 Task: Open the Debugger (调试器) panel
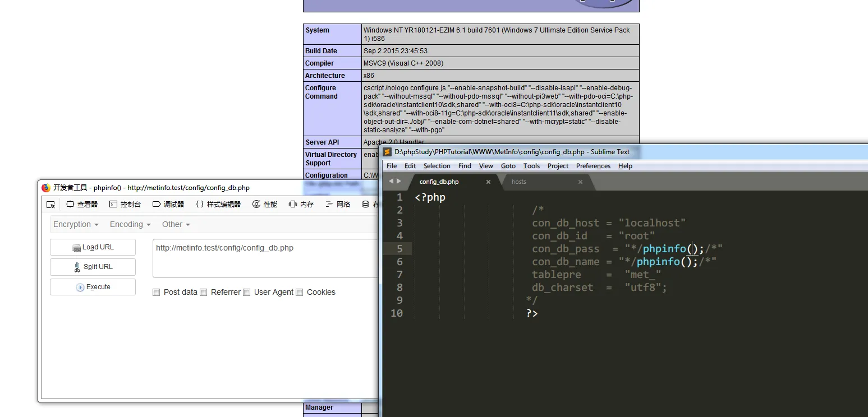(x=168, y=205)
